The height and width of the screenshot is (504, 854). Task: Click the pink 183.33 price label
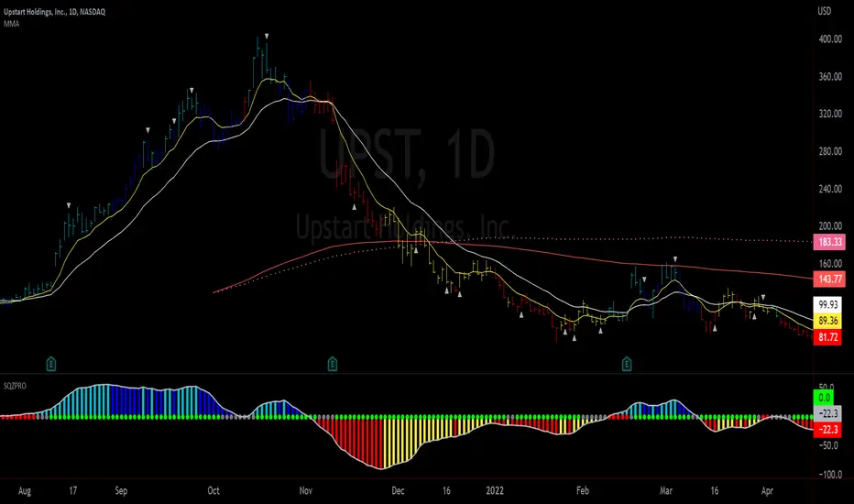click(830, 241)
